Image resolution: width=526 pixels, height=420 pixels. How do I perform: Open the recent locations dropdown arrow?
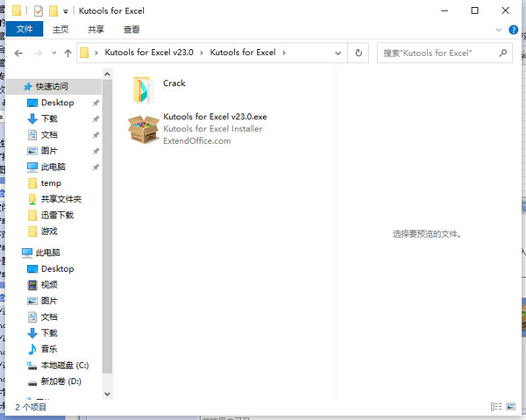point(54,53)
